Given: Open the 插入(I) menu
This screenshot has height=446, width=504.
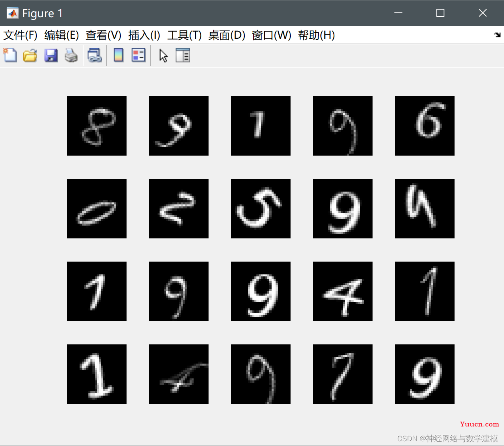Looking at the screenshot, I should pos(144,35).
